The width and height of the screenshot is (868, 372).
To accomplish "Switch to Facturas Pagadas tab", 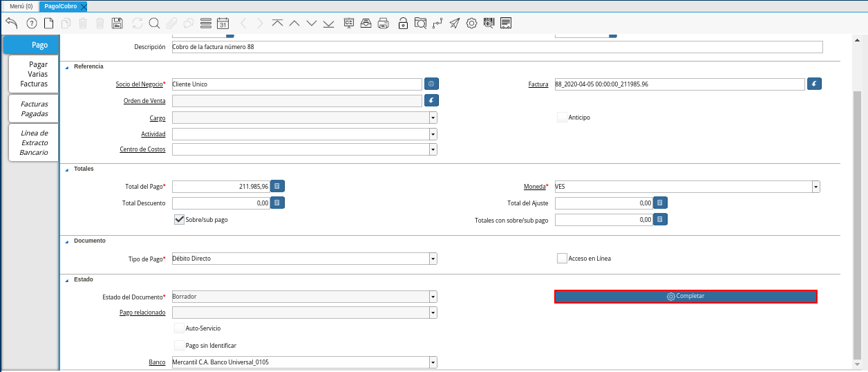I will tap(34, 109).
